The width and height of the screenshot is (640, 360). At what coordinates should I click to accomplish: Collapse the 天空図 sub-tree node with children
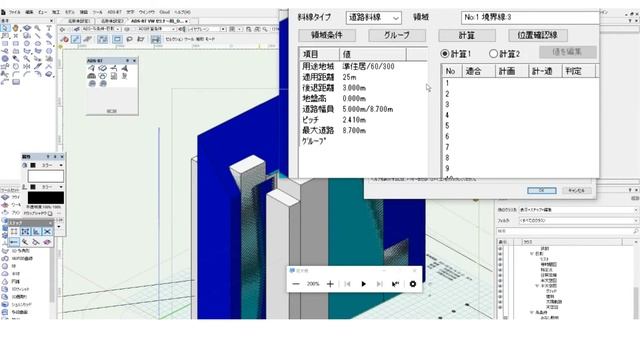coord(537,286)
